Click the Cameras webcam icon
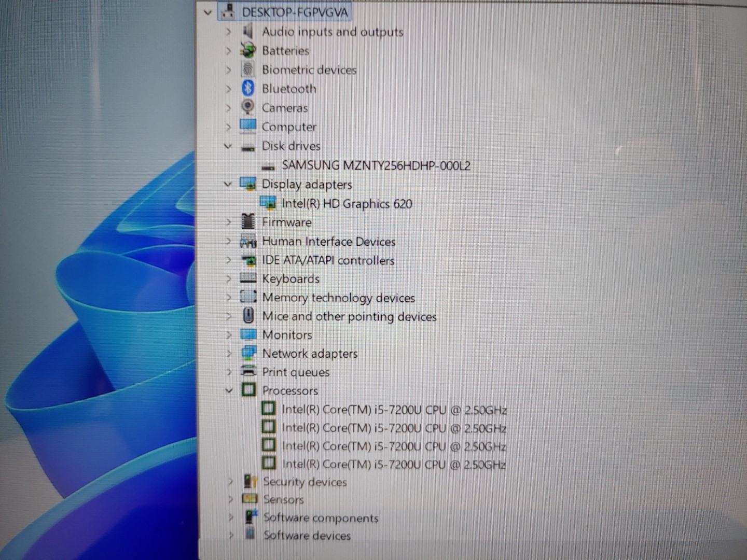This screenshot has width=747, height=560. pos(248,107)
